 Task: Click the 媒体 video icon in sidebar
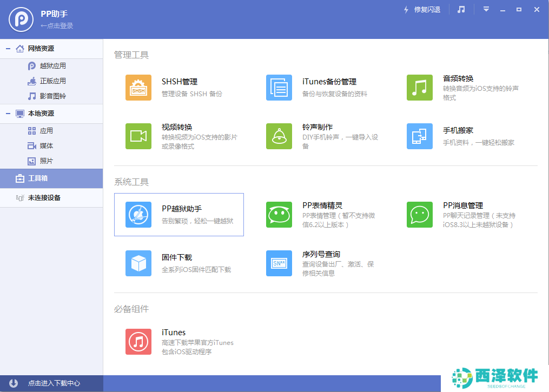pyautogui.click(x=32, y=146)
